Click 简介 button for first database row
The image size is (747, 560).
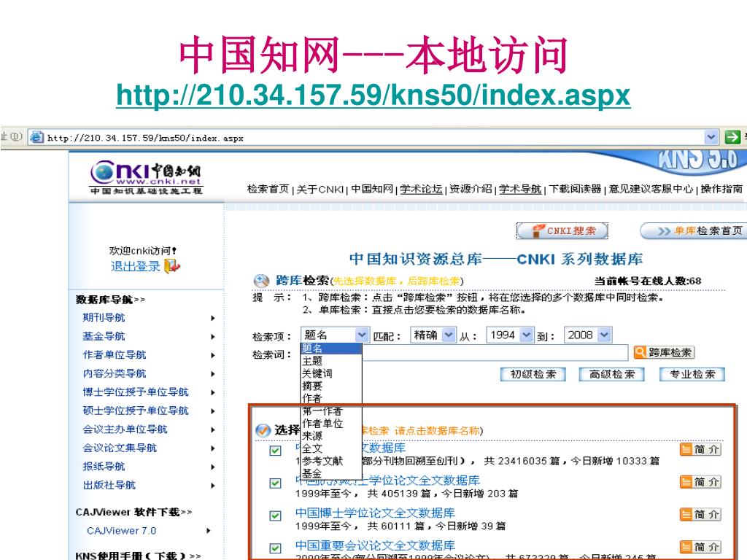[700, 449]
